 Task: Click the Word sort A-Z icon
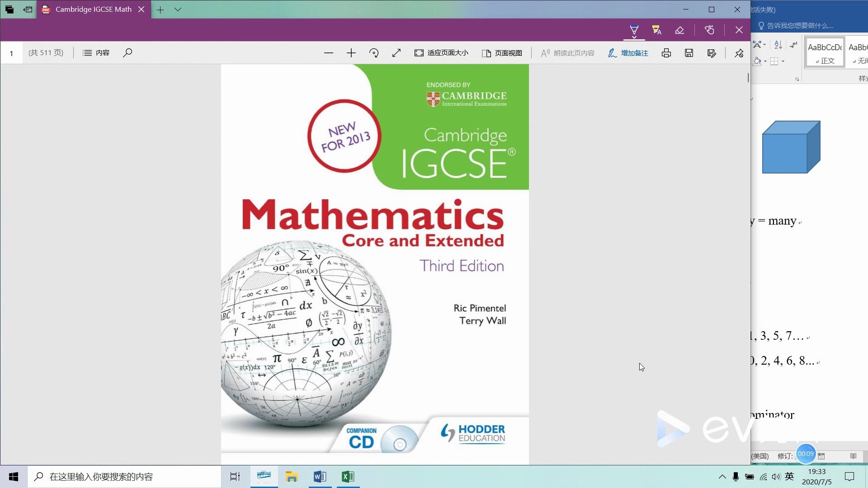(x=778, y=45)
